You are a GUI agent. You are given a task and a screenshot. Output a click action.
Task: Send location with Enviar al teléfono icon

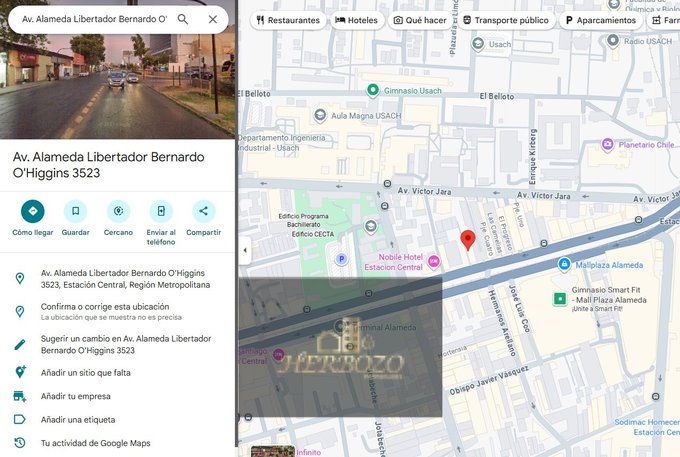click(161, 211)
